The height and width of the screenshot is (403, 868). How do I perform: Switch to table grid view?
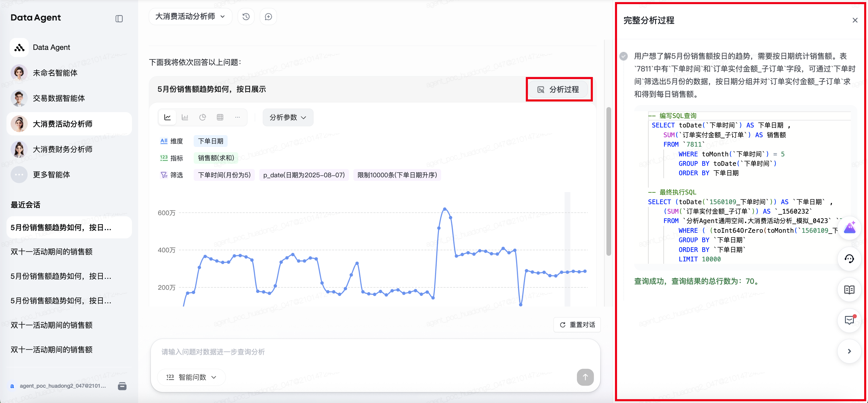coord(220,117)
